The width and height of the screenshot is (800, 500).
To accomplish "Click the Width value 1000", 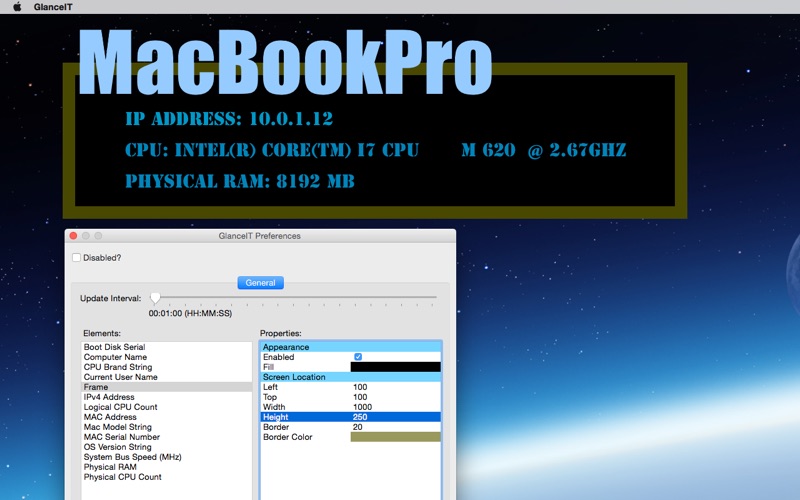I will 362,407.
